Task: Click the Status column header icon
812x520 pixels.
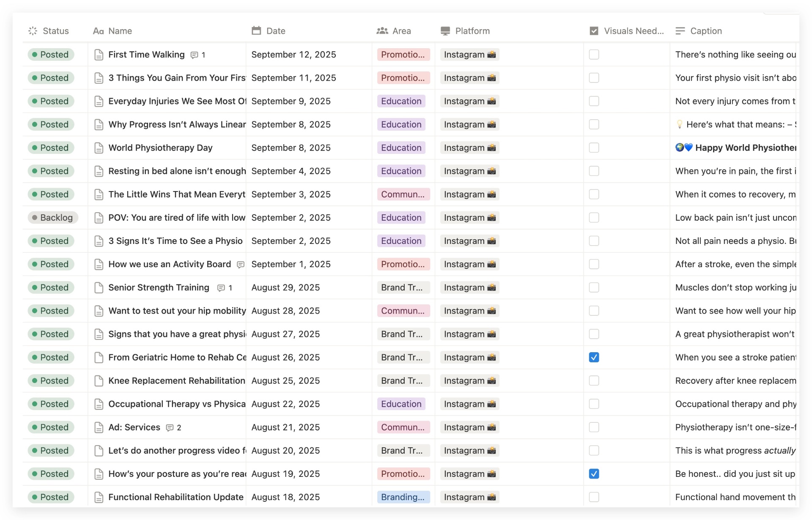Action: tap(33, 31)
